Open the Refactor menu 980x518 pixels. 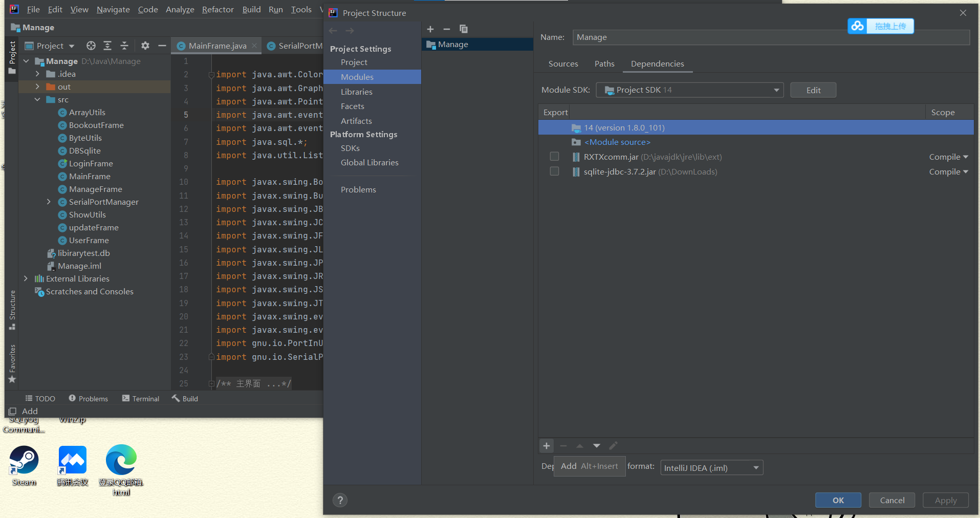(x=217, y=9)
